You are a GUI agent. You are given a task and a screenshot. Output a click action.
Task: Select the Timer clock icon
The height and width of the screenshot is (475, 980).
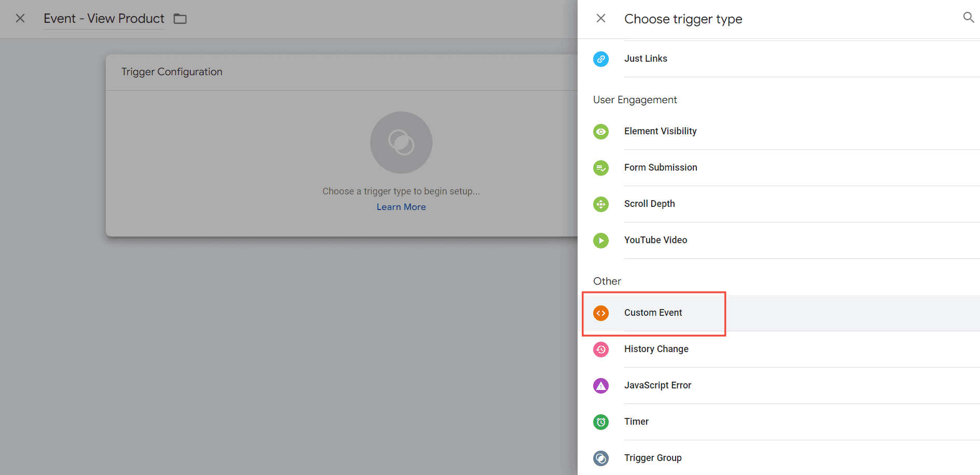click(x=601, y=422)
